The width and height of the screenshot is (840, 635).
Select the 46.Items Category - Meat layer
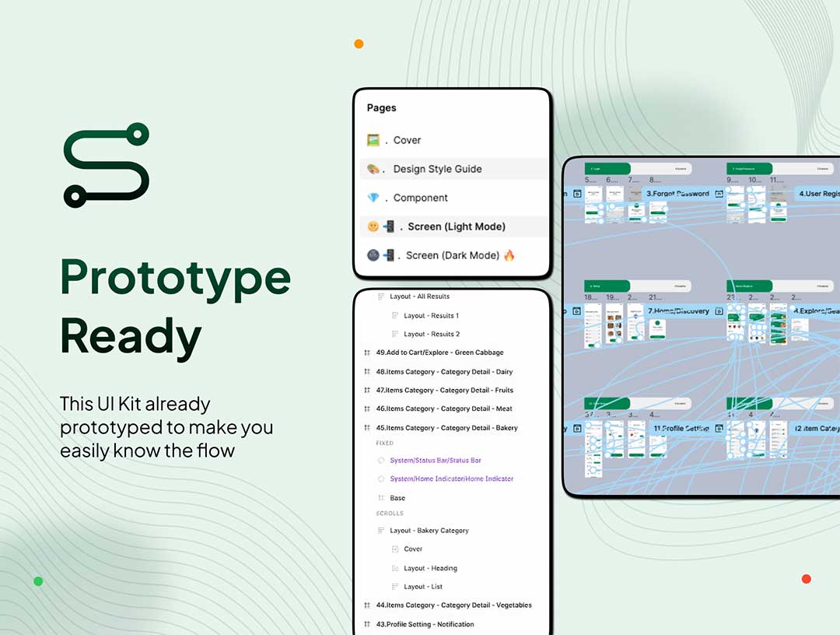pos(444,409)
